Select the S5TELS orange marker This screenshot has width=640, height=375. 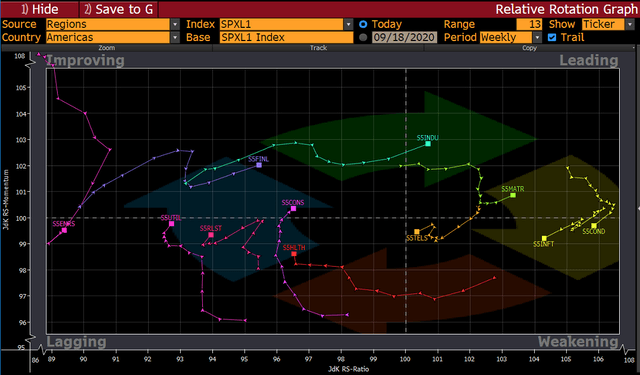coord(417,232)
